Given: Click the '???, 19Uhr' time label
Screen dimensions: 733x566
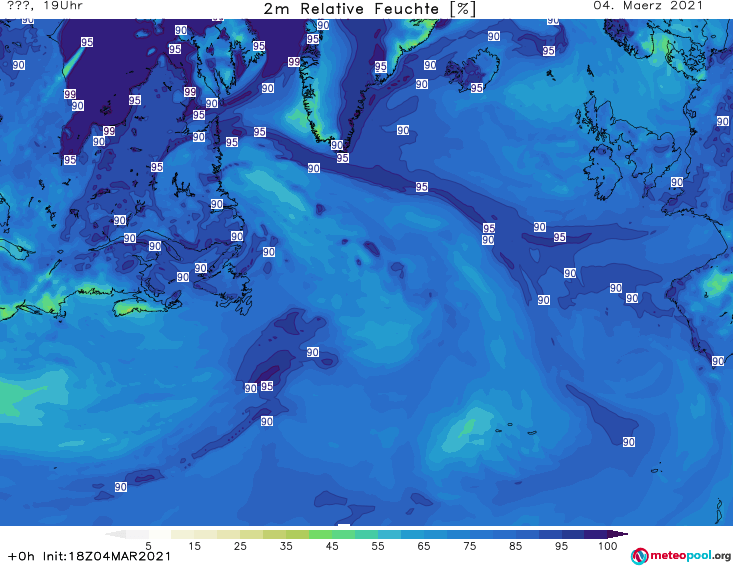Looking at the screenshot, I should click(45, 6).
